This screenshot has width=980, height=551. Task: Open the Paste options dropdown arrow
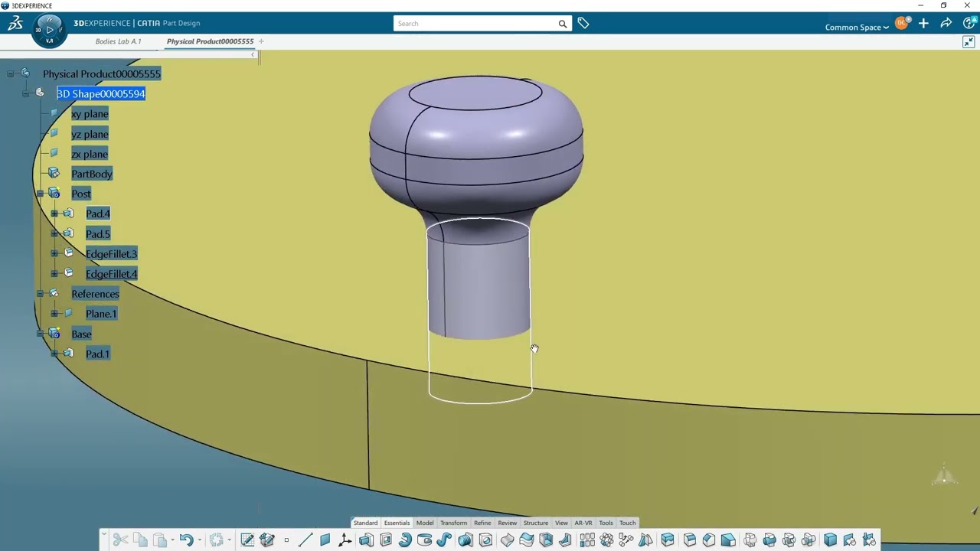(172, 540)
